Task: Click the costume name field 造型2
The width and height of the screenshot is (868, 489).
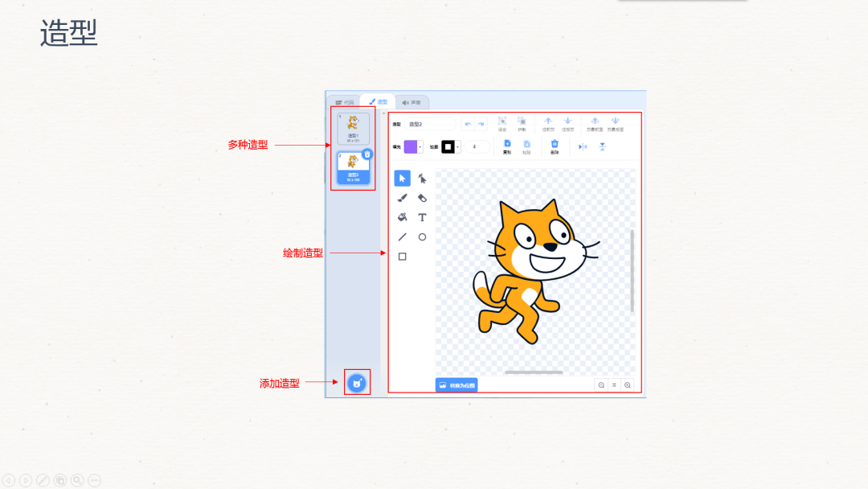Action: tap(429, 124)
